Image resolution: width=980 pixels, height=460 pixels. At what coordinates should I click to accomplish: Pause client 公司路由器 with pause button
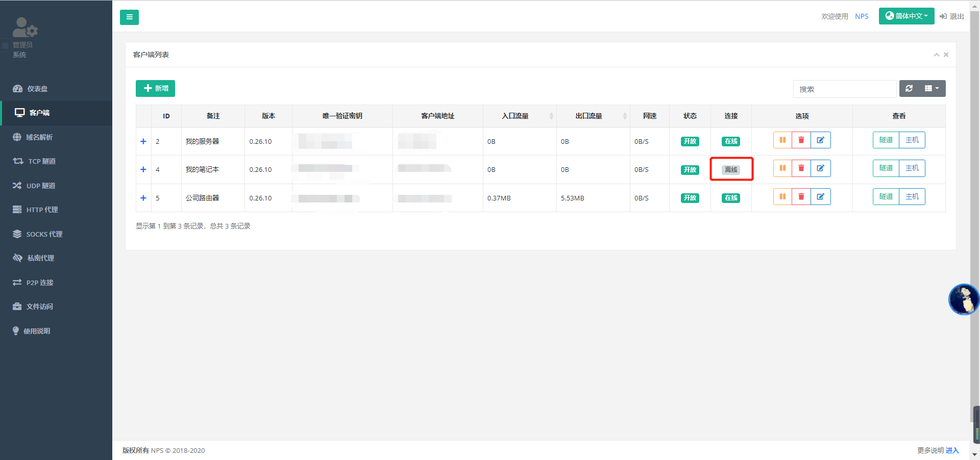point(782,197)
